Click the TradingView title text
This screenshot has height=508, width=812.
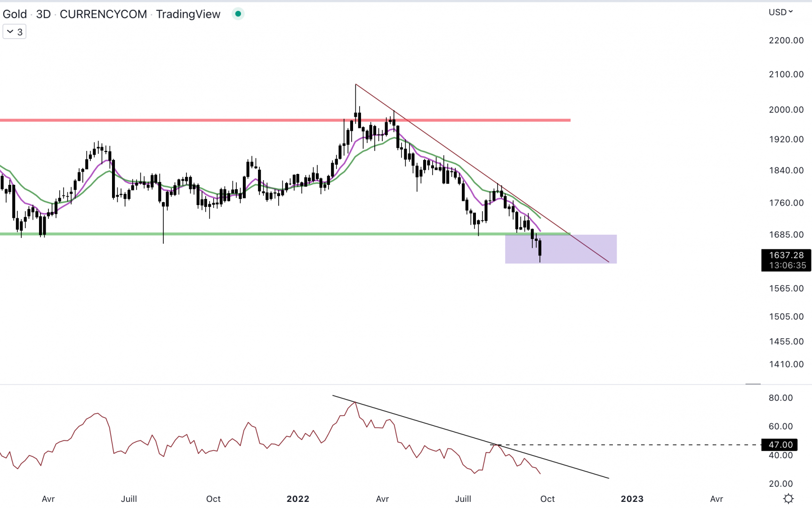(x=188, y=14)
